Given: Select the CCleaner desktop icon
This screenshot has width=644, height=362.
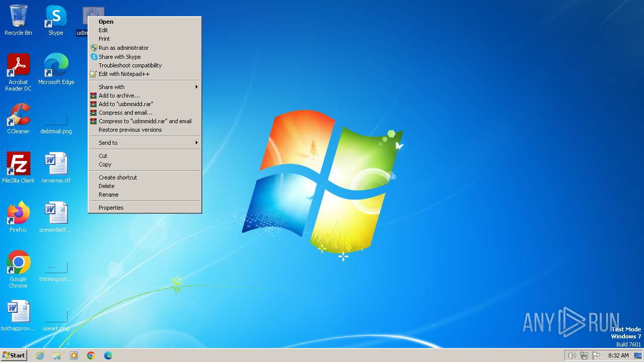Looking at the screenshot, I should click(18, 119).
